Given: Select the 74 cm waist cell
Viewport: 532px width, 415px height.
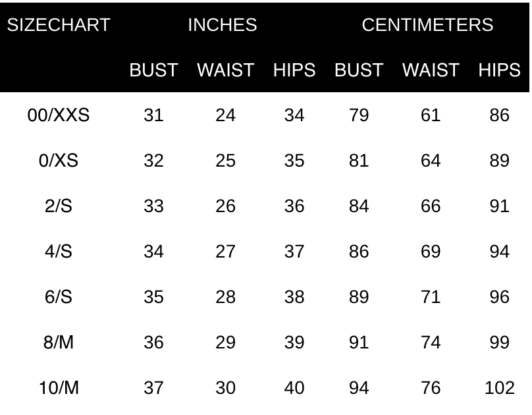Looking at the screenshot, I should coord(431,343).
